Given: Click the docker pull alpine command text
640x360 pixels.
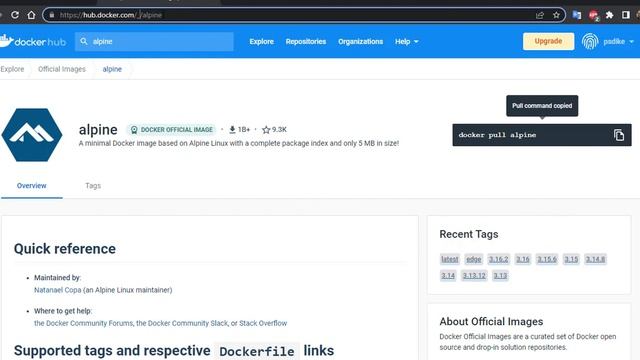Looking at the screenshot, I should 497,135.
